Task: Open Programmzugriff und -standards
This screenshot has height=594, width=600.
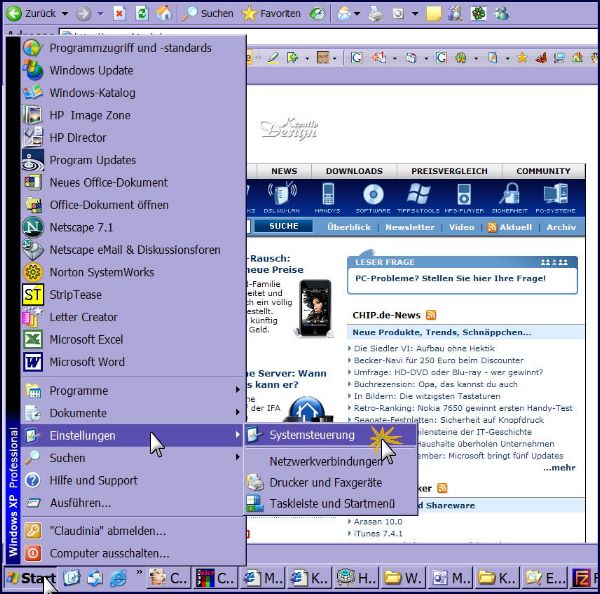Action: click(134, 48)
